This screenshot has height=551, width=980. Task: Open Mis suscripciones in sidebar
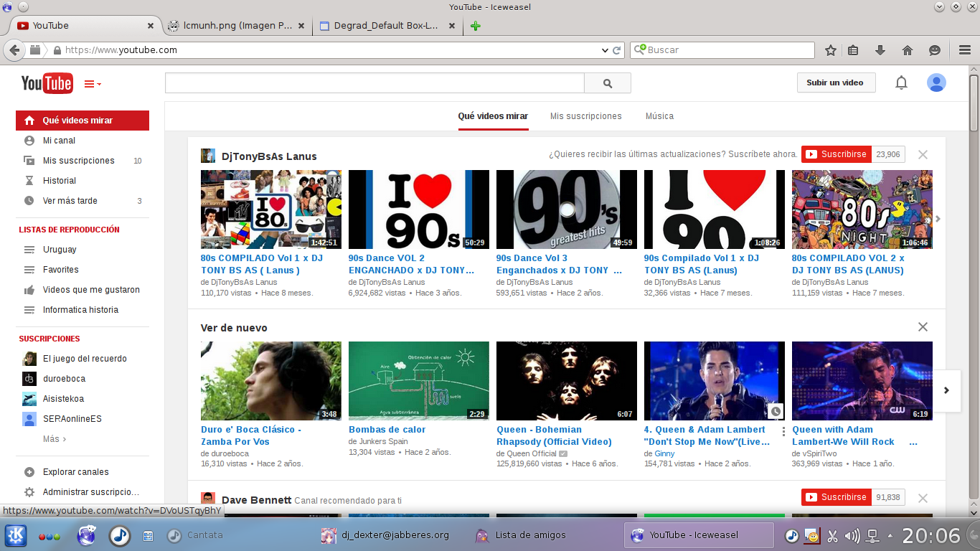[83, 161]
